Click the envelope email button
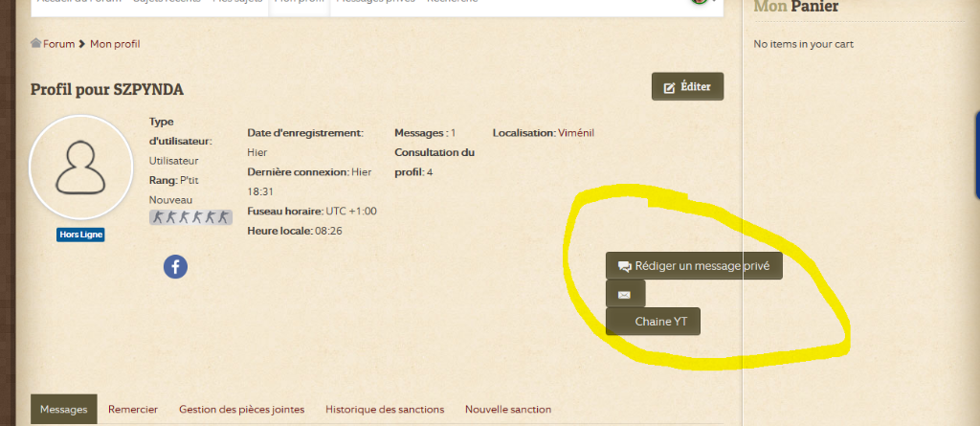 tap(625, 295)
